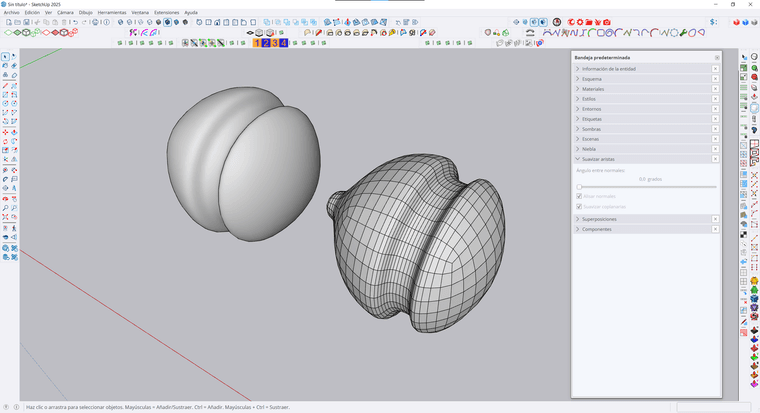
Task: Choose the Move tool with red arrows
Action: point(5,131)
